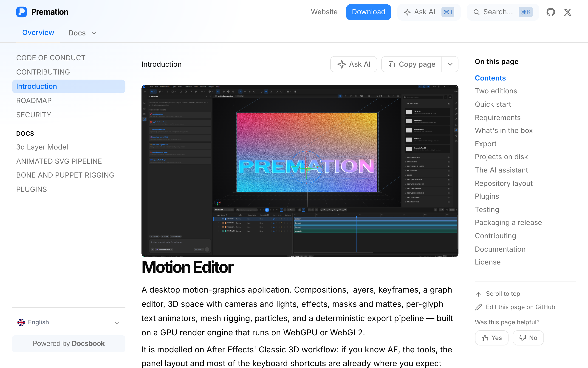
Task: Vote Yes for page helpful
Action: click(x=492, y=338)
